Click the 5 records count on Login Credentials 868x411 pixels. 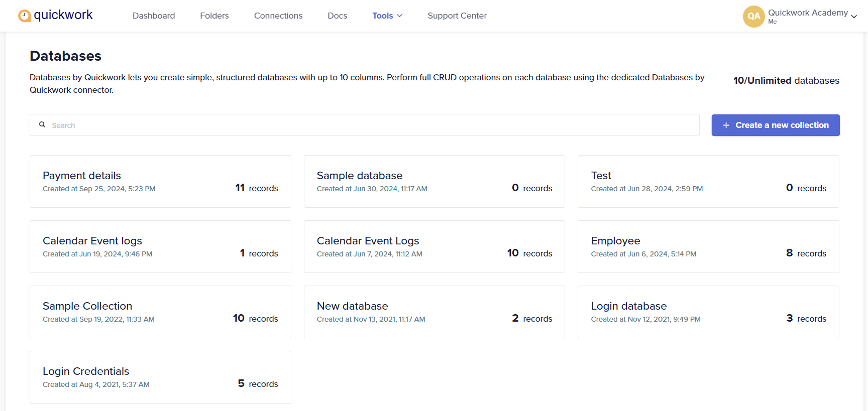(x=258, y=384)
